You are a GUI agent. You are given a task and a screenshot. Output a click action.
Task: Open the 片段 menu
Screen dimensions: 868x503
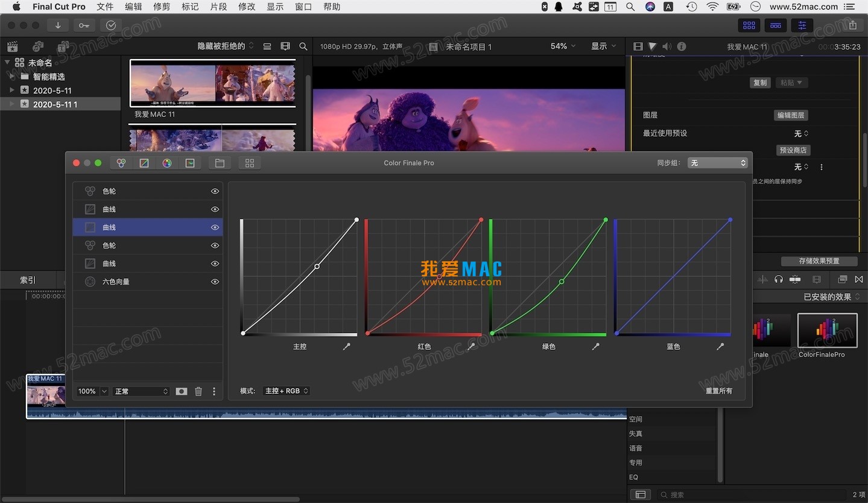pyautogui.click(x=218, y=7)
